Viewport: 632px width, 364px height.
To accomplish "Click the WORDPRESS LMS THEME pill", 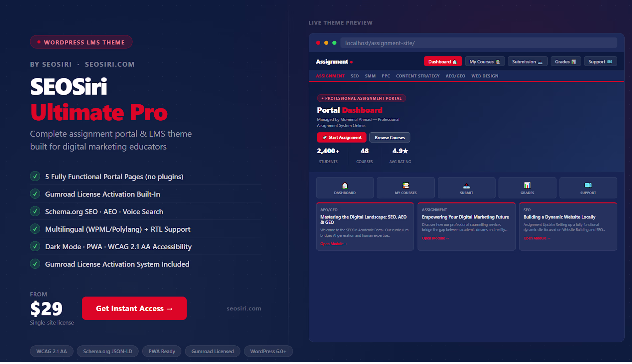I will coord(81,42).
